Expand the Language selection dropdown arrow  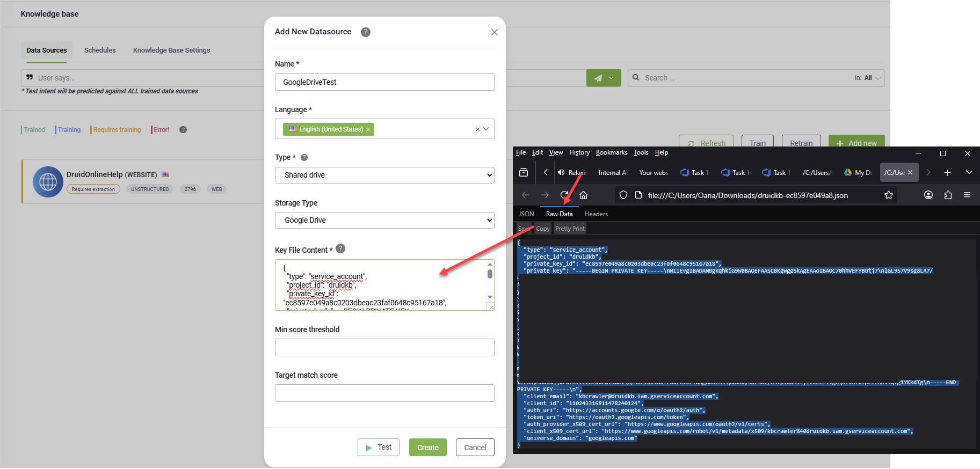pos(487,129)
